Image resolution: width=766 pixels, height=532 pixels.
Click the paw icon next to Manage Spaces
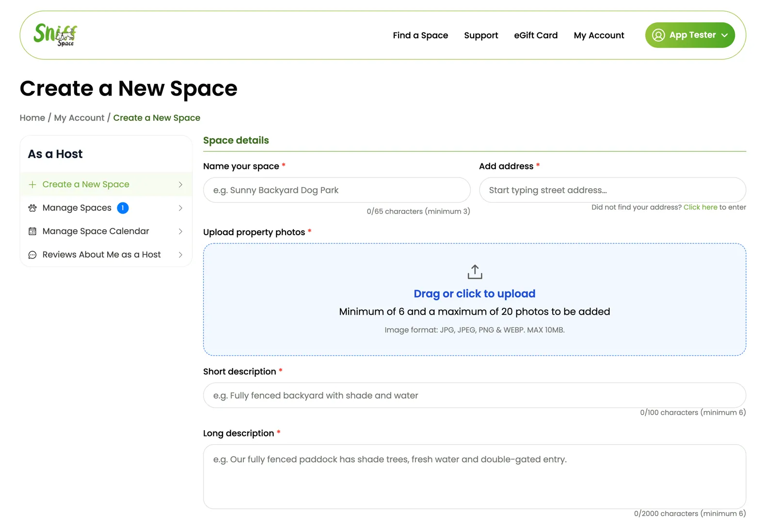[32, 208]
